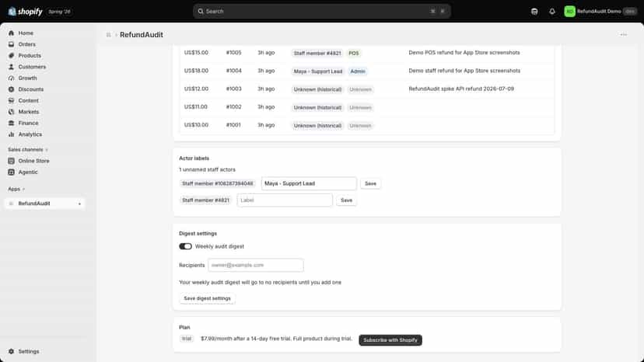
Task: Open the Orders inbox icon
Action: (11, 44)
